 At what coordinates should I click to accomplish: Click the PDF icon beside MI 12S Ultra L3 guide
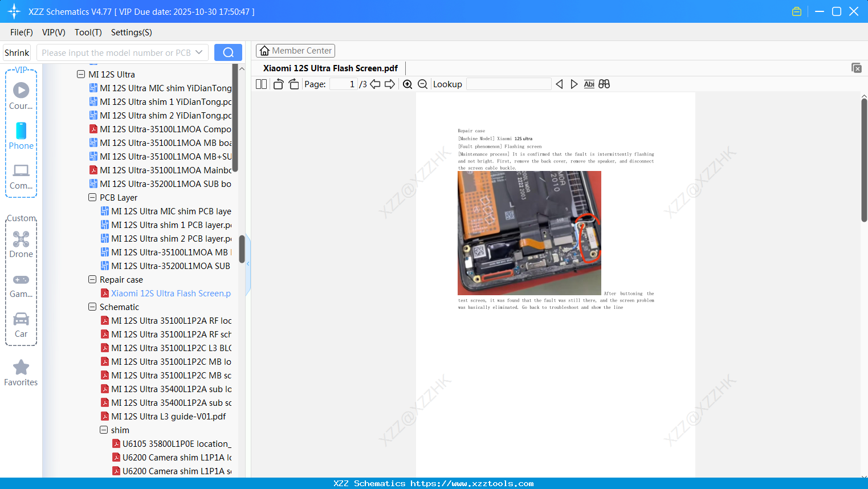(105, 416)
